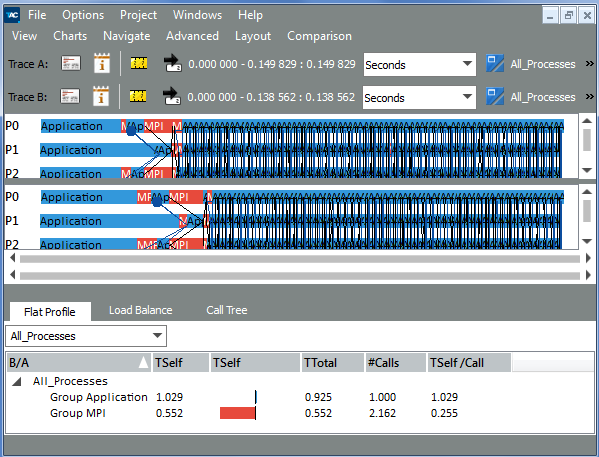This screenshot has height=457, width=599.
Task: Open the View menu
Action: tap(24, 36)
